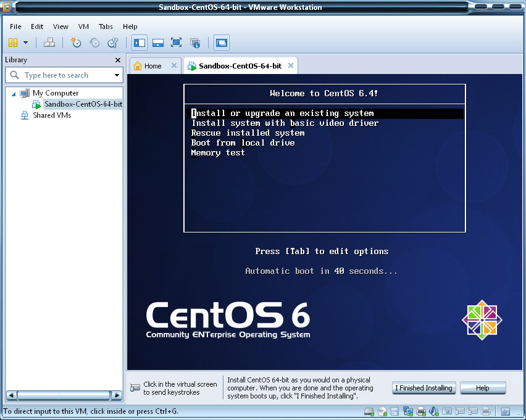Click the I Finished Installing button
The height and width of the screenshot is (420, 526).
[x=424, y=388]
